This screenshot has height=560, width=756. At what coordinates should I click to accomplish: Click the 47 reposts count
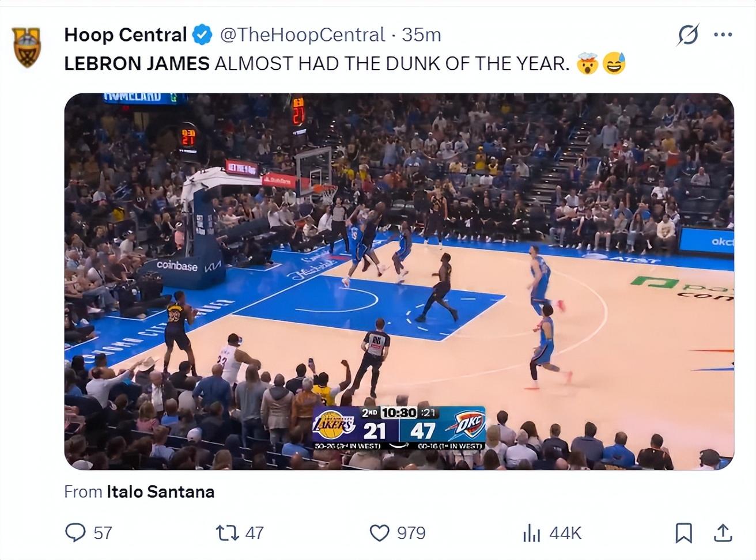coord(254,533)
